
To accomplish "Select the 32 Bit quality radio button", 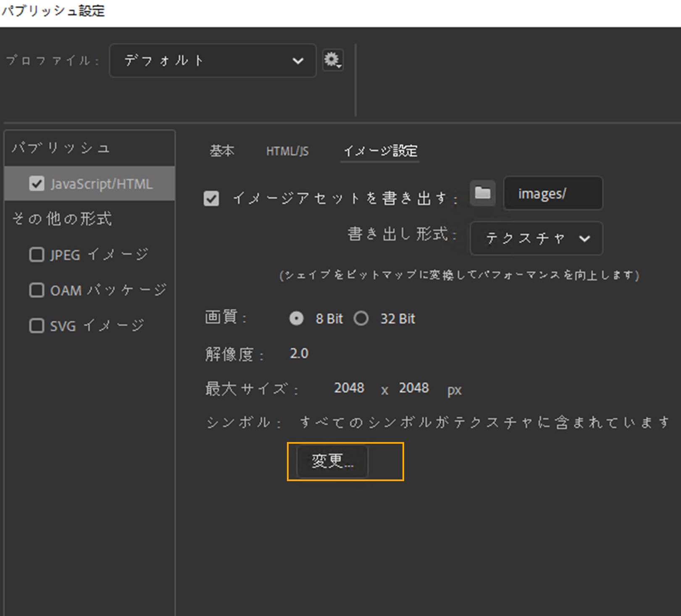I will [x=361, y=319].
